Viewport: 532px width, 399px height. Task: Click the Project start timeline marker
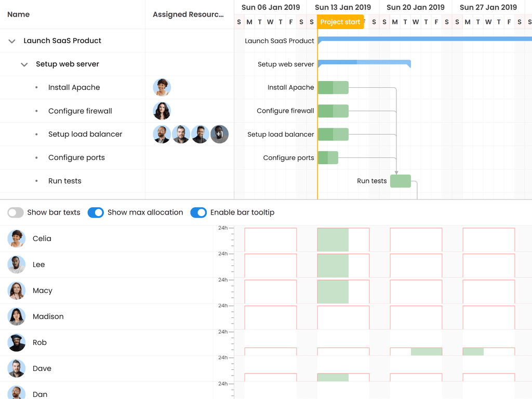pyautogui.click(x=340, y=22)
